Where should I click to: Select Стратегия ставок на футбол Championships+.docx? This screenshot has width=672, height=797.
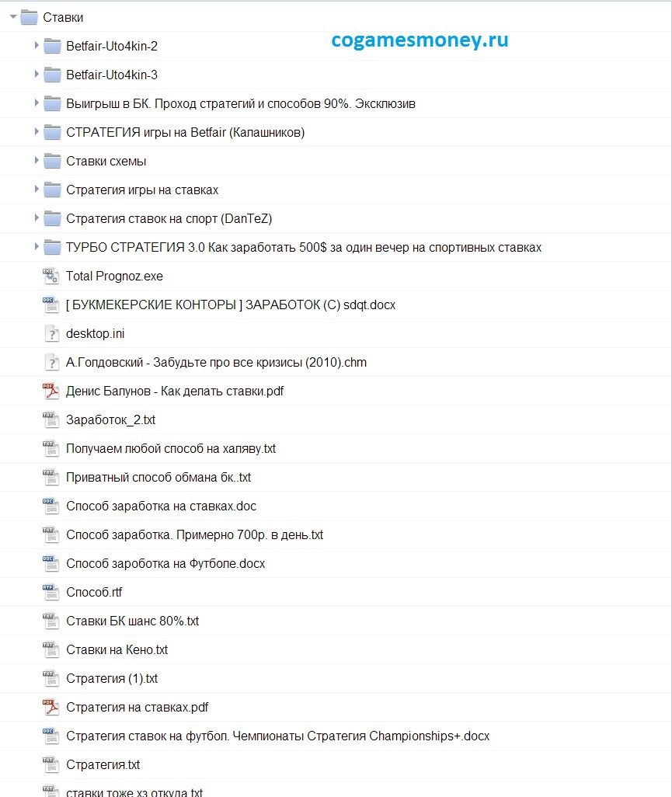tap(277, 736)
